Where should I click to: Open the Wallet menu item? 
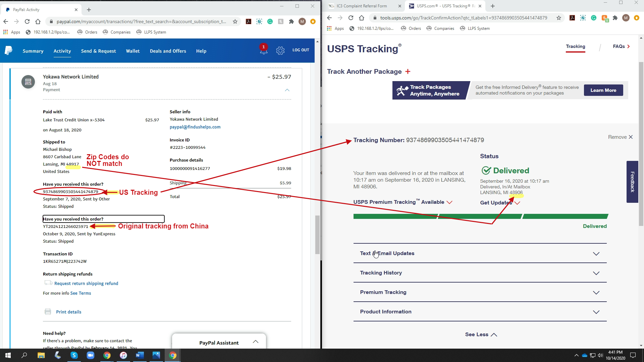coord(132,51)
